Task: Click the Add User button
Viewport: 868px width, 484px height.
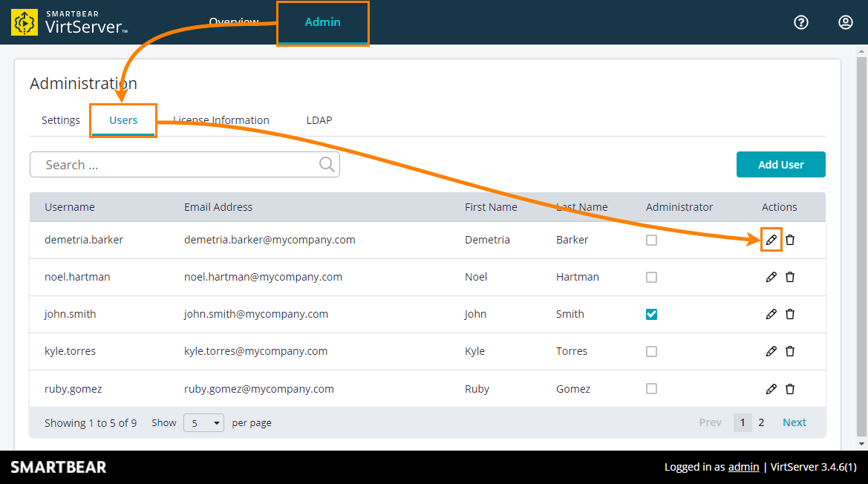Action: [780, 164]
